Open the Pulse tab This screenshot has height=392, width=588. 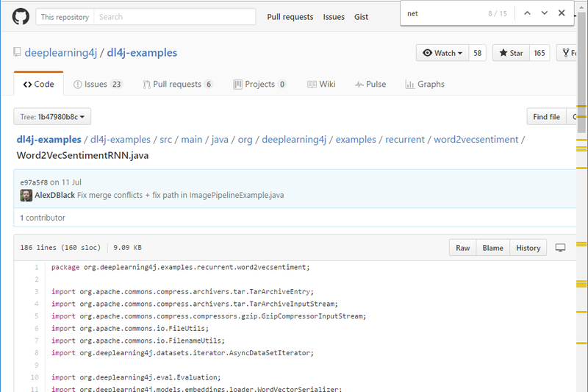[370, 84]
